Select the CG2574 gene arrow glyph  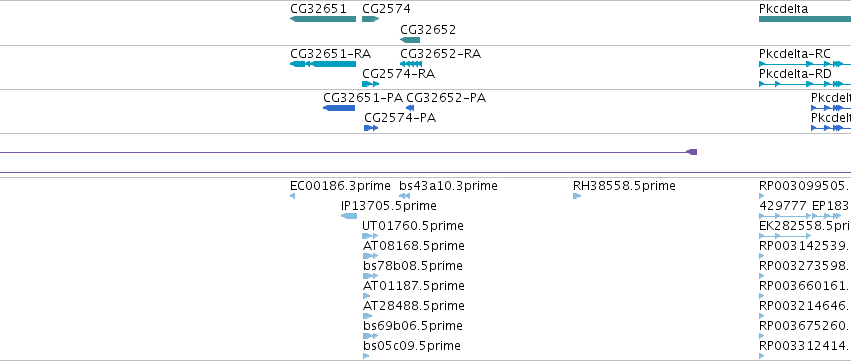pyautogui.click(x=370, y=19)
